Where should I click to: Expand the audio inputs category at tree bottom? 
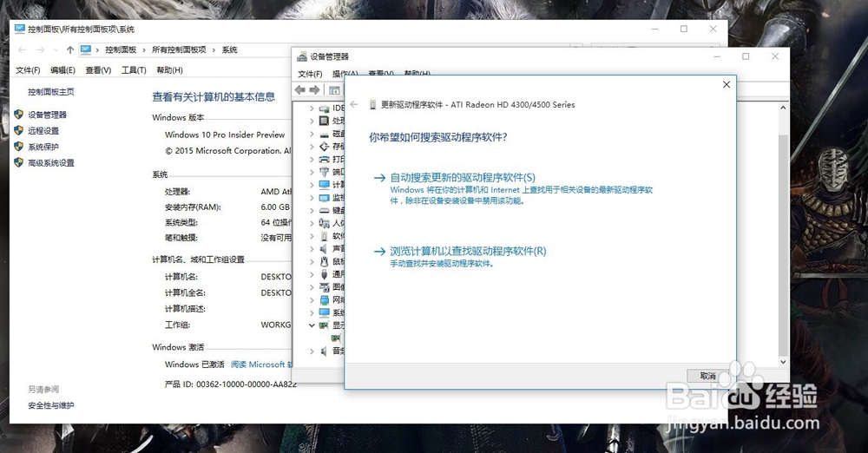[x=312, y=351]
